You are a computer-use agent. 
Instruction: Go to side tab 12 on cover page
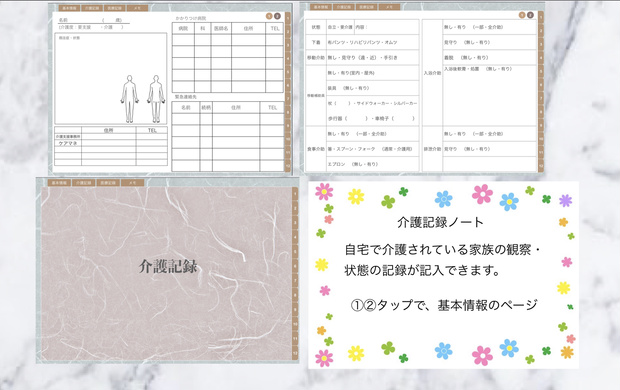point(295,353)
